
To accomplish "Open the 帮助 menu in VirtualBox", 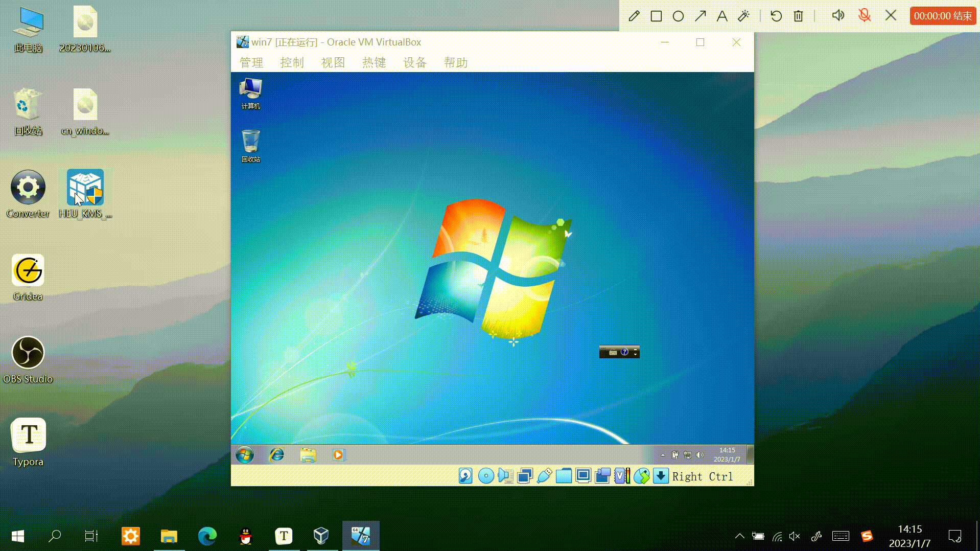I will coord(456,62).
